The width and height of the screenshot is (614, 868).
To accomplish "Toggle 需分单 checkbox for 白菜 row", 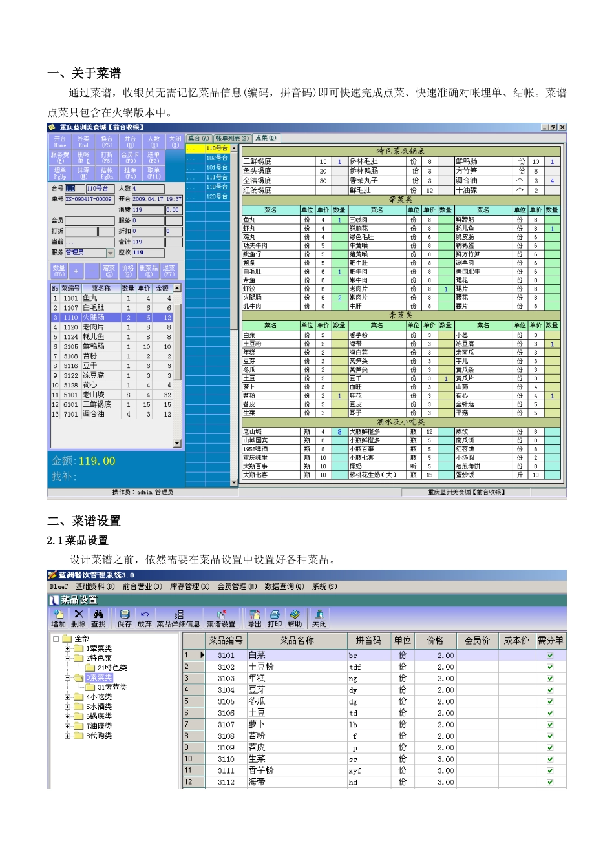I will tap(550, 656).
